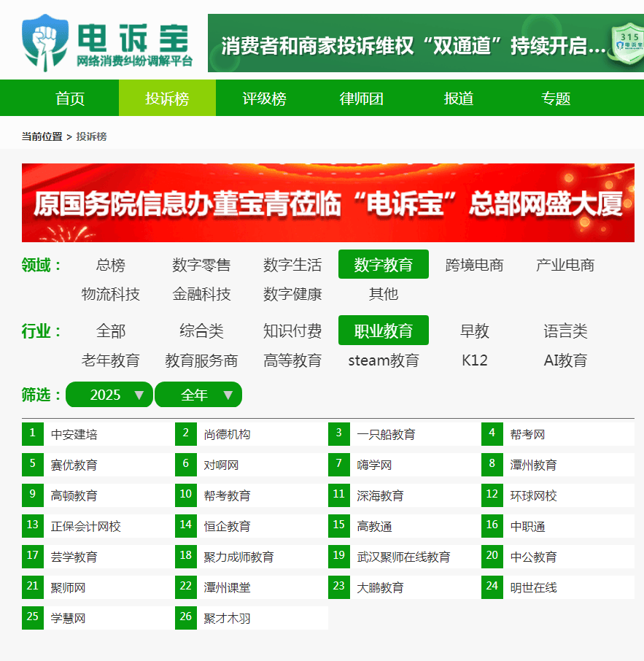The width and height of the screenshot is (644, 661).
Task: Switch to 律师团 navigation tab
Action: tap(362, 98)
